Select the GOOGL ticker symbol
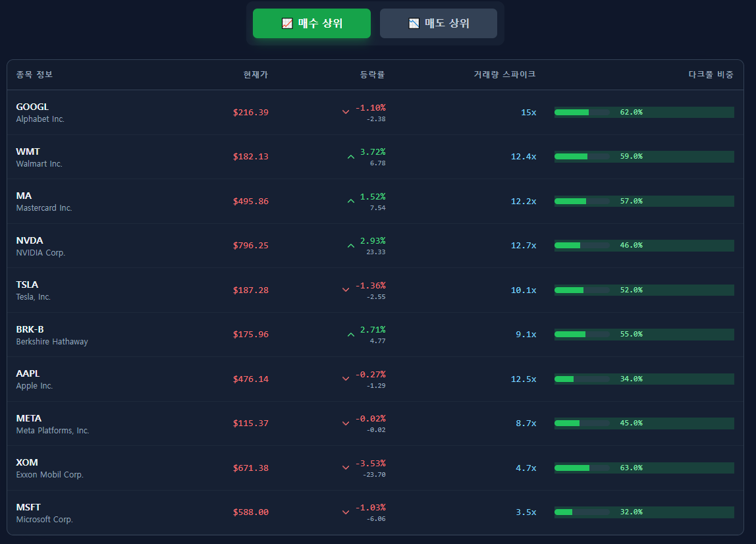This screenshot has width=756, height=544. pos(32,107)
